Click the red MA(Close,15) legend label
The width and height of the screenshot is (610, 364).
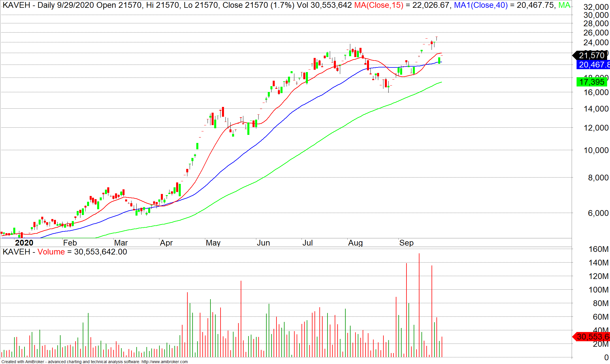pos(379,5)
